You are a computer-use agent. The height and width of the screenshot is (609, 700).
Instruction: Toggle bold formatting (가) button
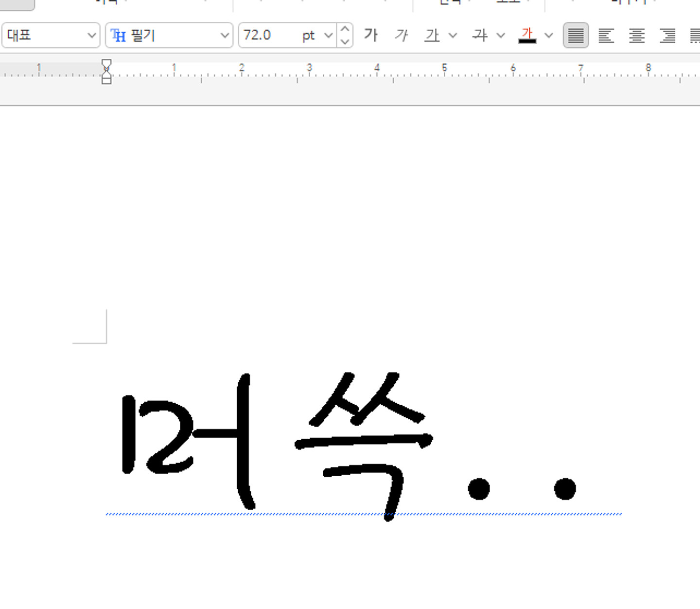370,35
